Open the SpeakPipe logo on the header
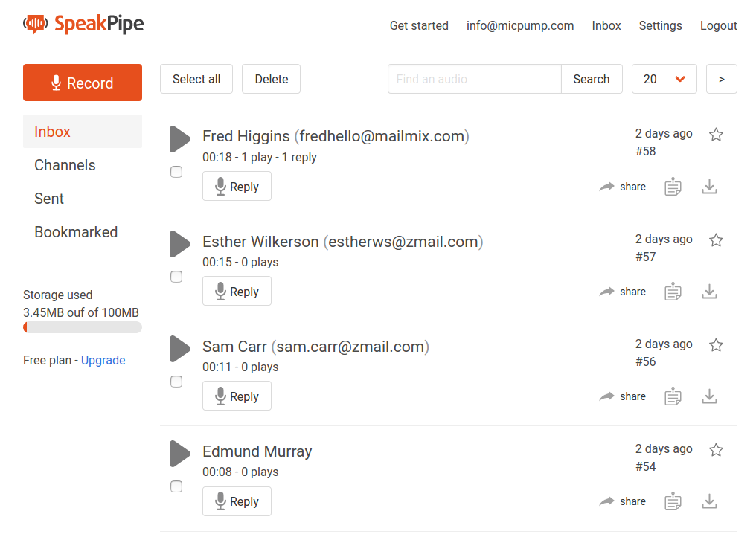 pyautogui.click(x=83, y=23)
